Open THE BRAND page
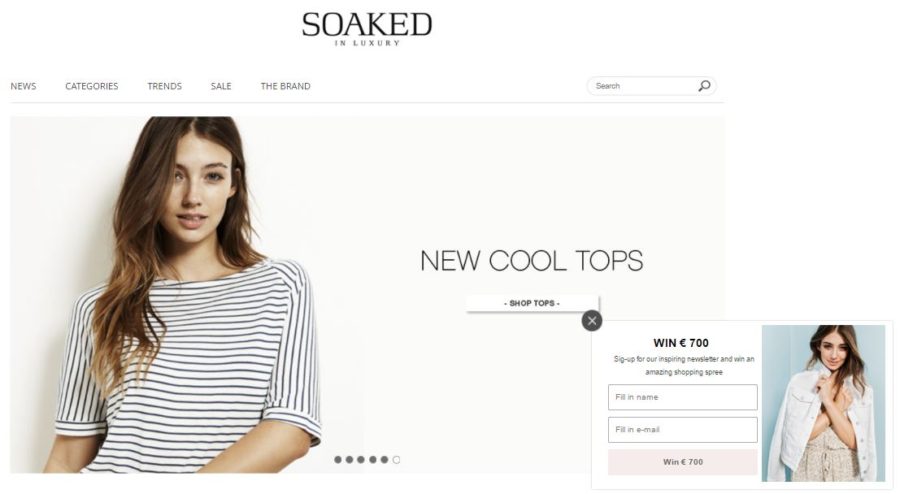 285,86
